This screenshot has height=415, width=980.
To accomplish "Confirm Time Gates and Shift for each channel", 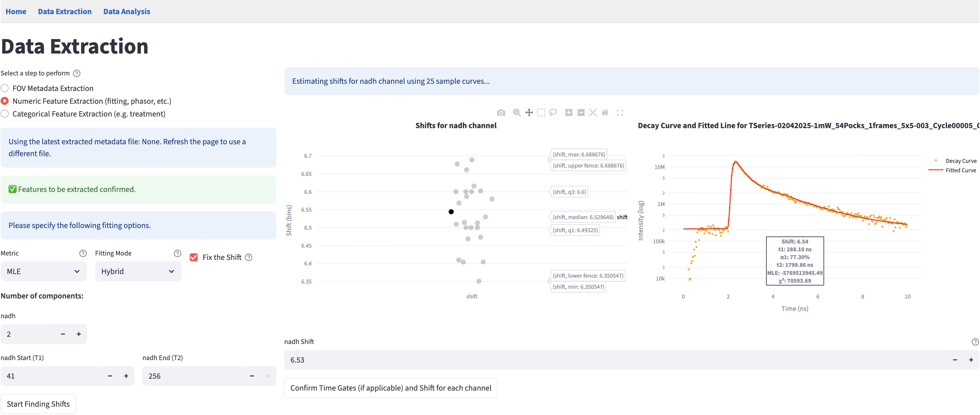I will [x=391, y=388].
